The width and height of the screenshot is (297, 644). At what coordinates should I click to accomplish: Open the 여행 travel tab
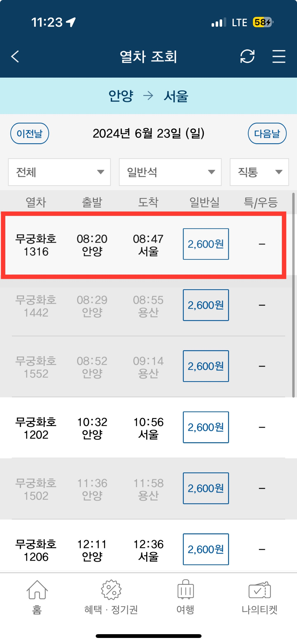tap(185, 598)
